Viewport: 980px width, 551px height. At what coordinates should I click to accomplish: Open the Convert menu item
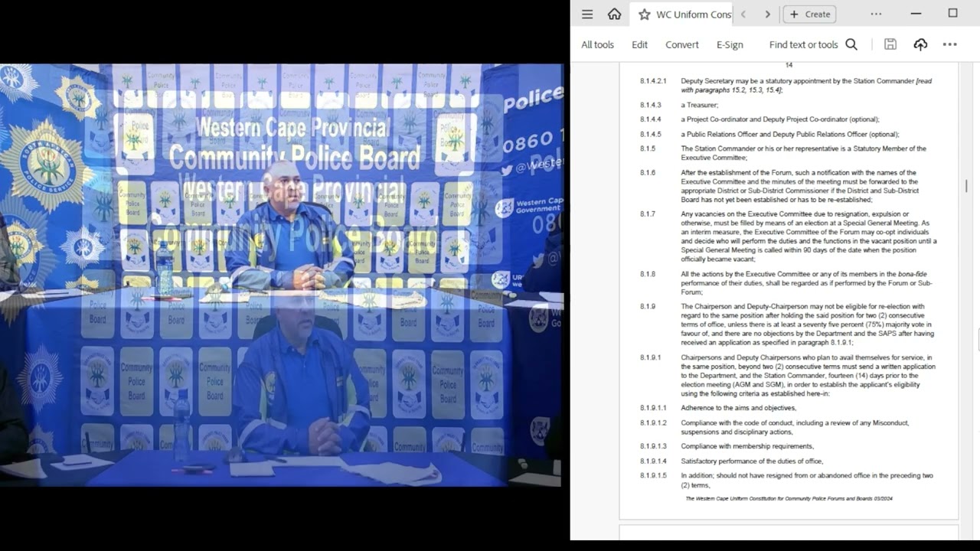pos(681,44)
